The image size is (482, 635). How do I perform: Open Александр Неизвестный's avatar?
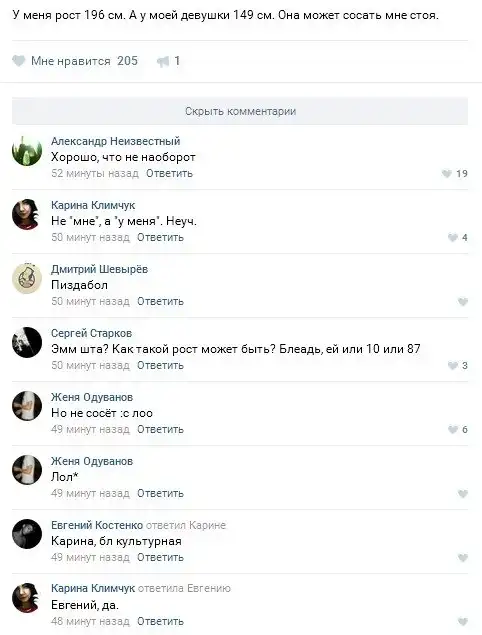click(27, 151)
